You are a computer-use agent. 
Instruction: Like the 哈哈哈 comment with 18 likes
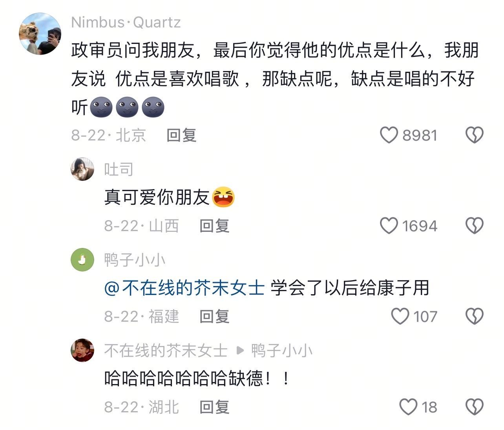point(408,407)
